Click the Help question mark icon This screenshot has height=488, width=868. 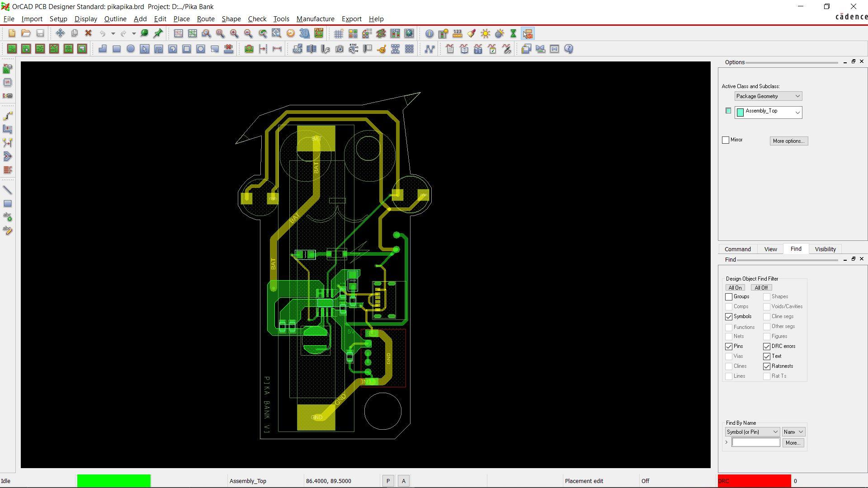coord(569,49)
